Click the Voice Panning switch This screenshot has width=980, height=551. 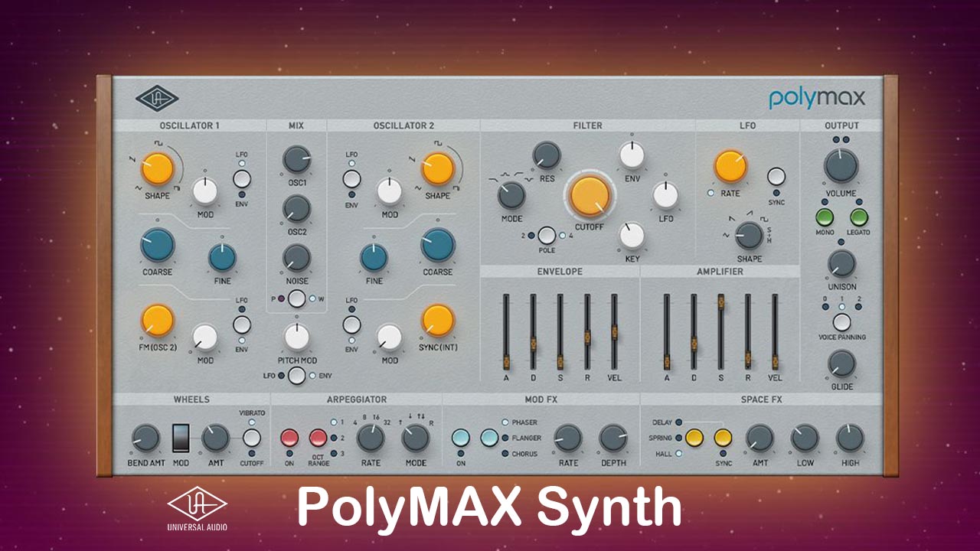pos(841,322)
